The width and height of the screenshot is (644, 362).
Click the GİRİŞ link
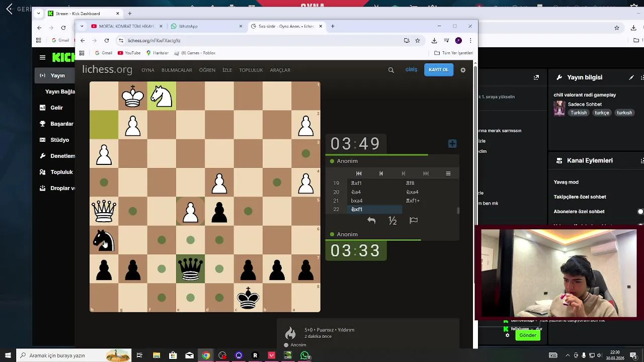click(412, 70)
